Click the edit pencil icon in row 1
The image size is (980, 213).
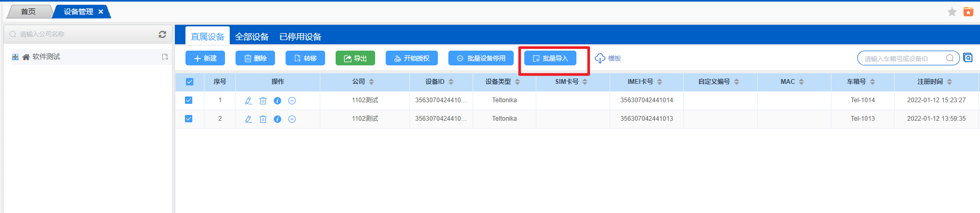click(x=248, y=101)
